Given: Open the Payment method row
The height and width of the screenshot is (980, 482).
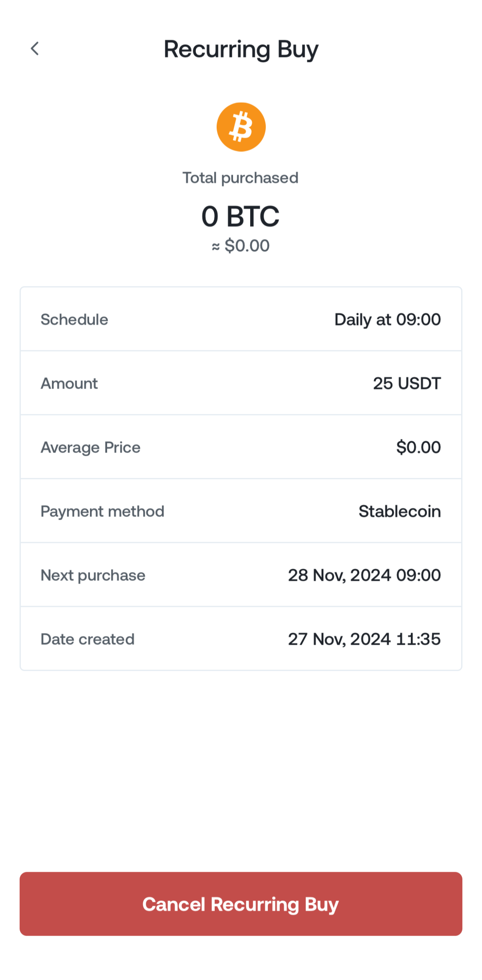Looking at the screenshot, I should tap(102, 511).
